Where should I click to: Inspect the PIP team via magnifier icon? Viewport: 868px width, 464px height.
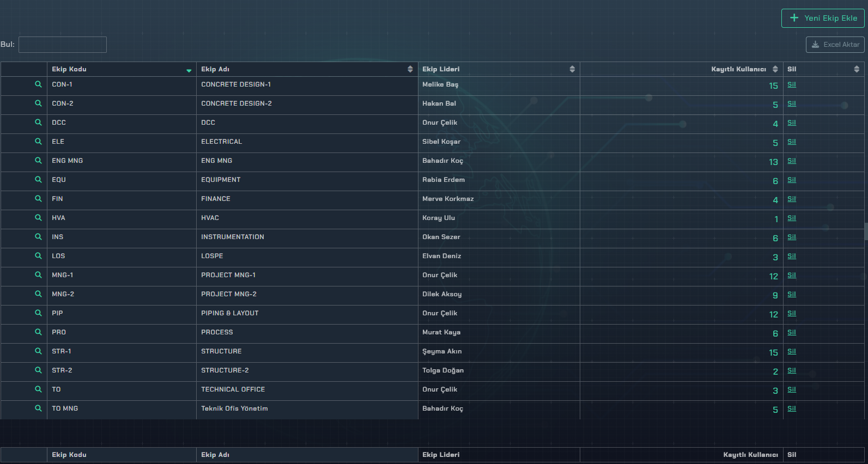pyautogui.click(x=38, y=313)
